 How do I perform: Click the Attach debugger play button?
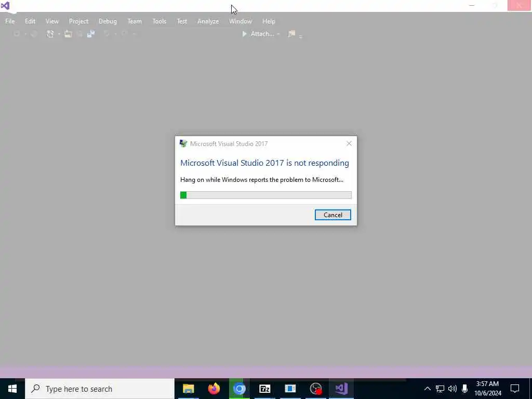pos(244,34)
